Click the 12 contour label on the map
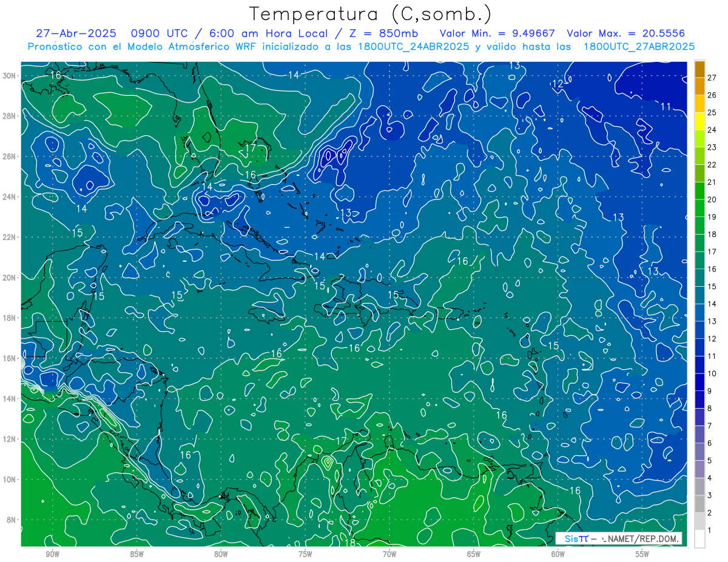Screen dimensions: 728x562 [x=558, y=84]
